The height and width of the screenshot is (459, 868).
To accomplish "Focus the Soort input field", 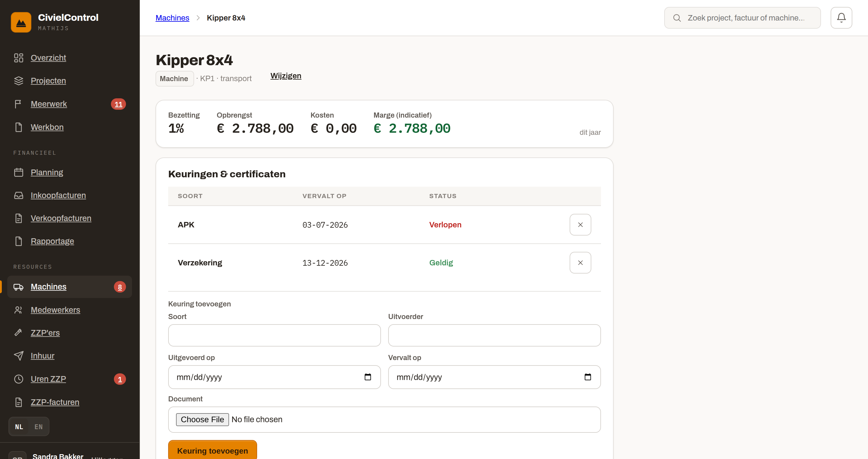I will pyautogui.click(x=274, y=335).
